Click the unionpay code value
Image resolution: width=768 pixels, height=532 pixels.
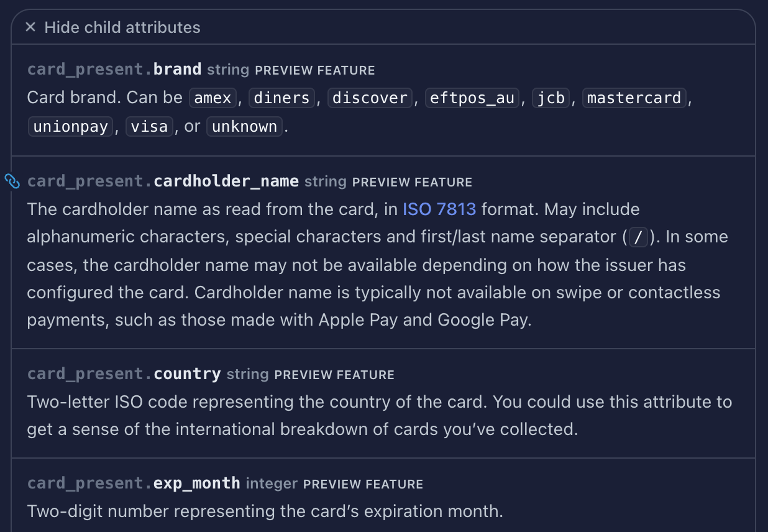point(70,126)
